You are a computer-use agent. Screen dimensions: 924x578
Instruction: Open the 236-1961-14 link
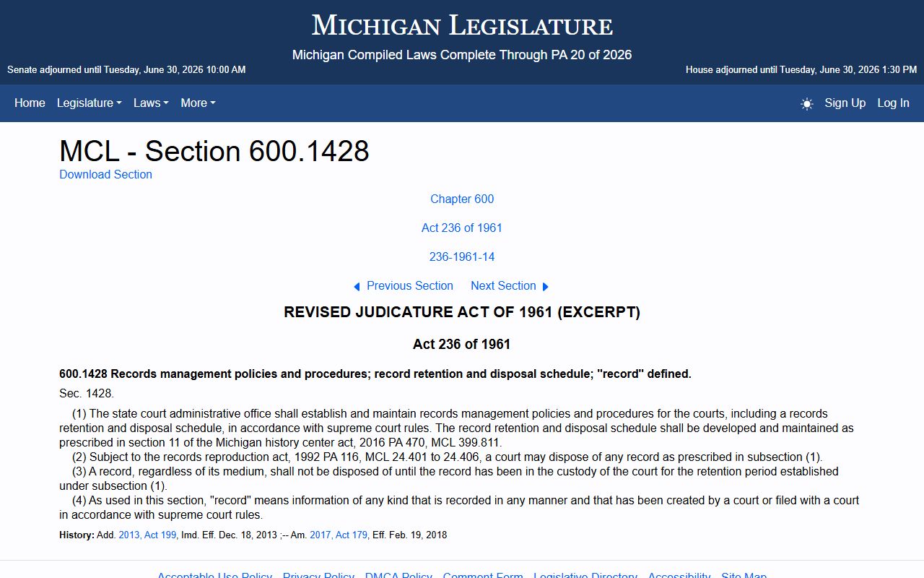(x=462, y=256)
